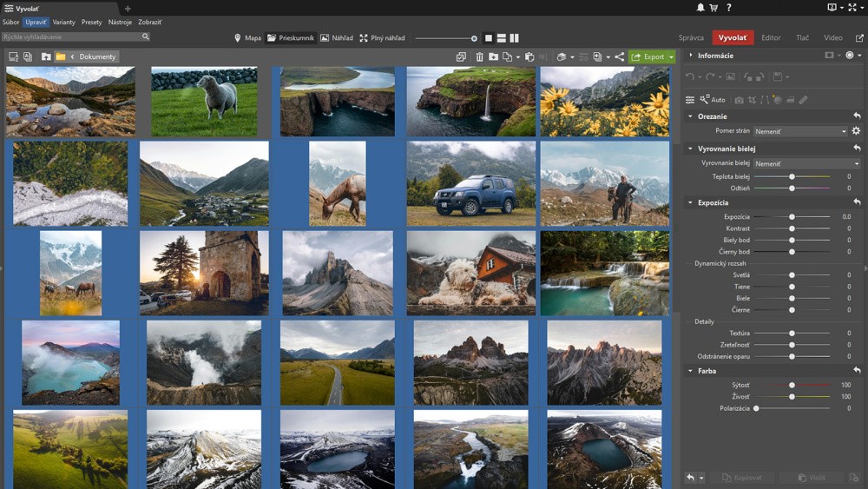Image resolution: width=868 pixels, height=489 pixels.
Task: Open the Vyrovnanie bielej preset dropdown
Action: click(x=806, y=163)
